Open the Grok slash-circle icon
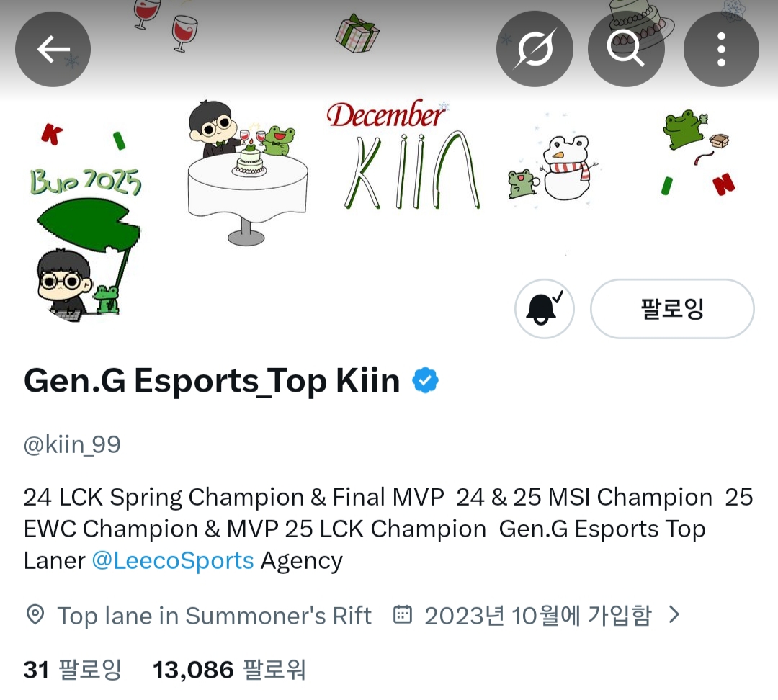 535,49
